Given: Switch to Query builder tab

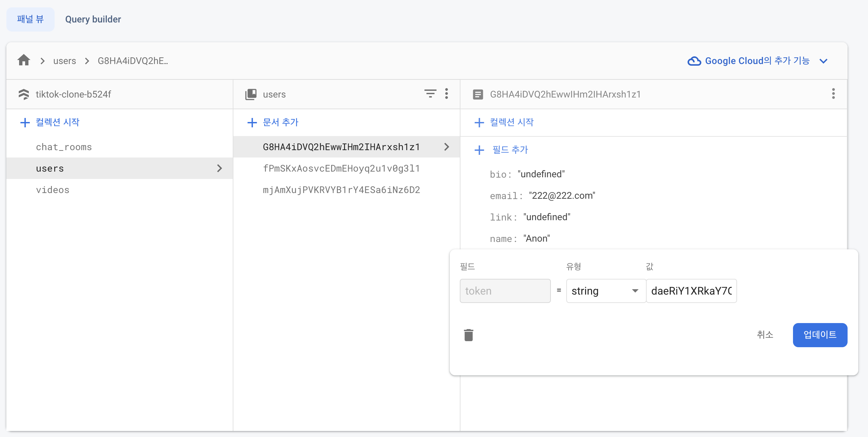Looking at the screenshot, I should click(93, 19).
